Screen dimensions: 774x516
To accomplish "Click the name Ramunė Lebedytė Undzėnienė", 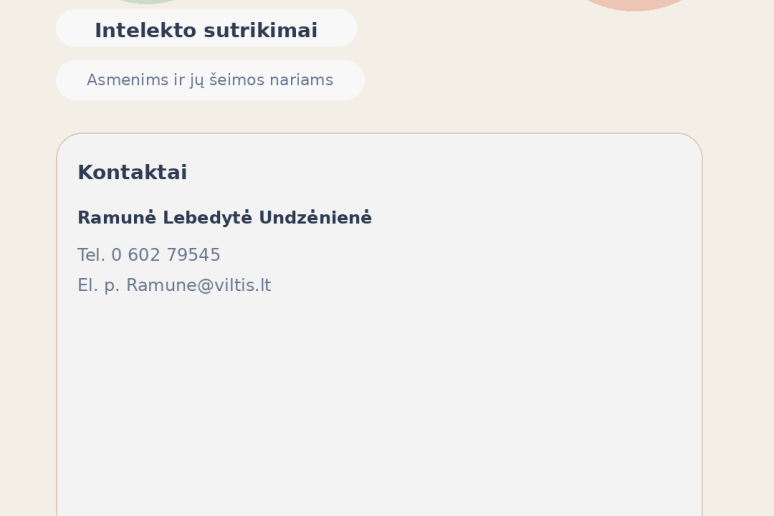I will point(224,218).
